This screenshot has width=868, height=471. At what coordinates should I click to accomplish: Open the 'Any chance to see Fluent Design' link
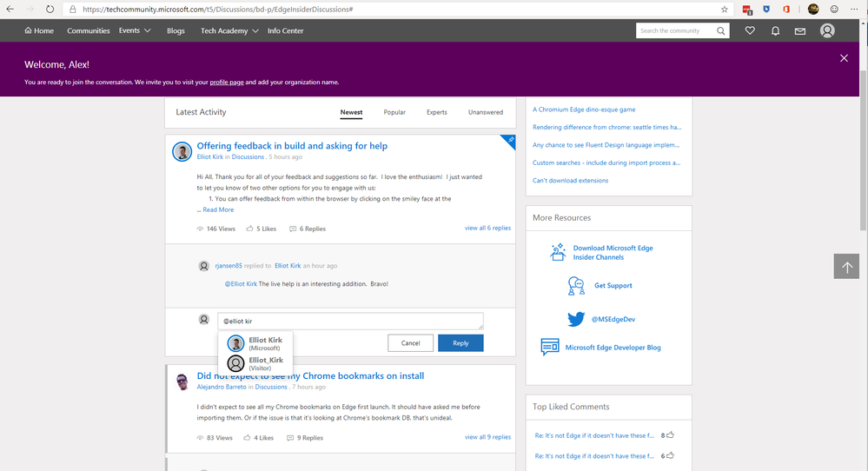coord(606,145)
